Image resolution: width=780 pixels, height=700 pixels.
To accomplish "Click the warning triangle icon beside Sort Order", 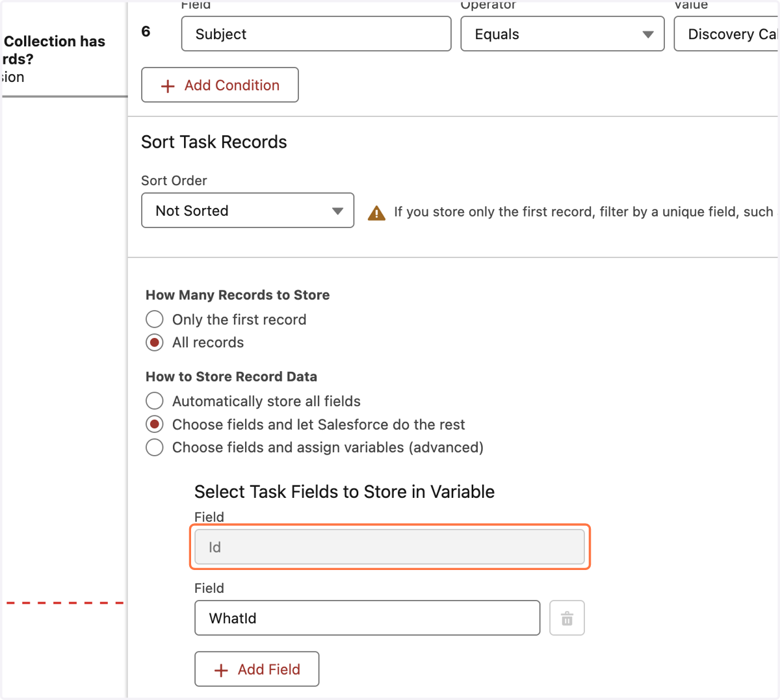I will click(x=376, y=213).
